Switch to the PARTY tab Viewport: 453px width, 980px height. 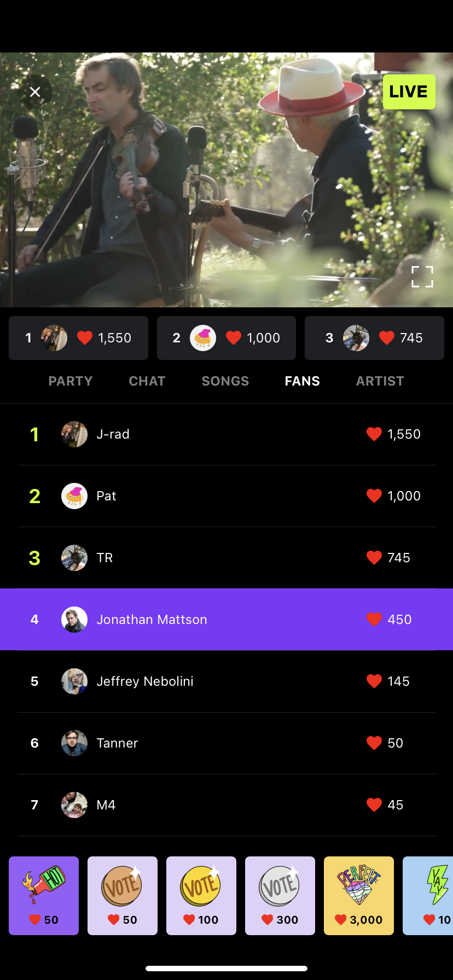[x=71, y=381]
